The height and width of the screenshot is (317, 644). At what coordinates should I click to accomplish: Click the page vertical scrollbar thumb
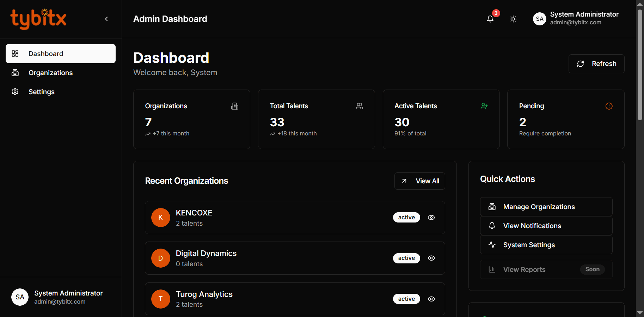(x=640, y=65)
